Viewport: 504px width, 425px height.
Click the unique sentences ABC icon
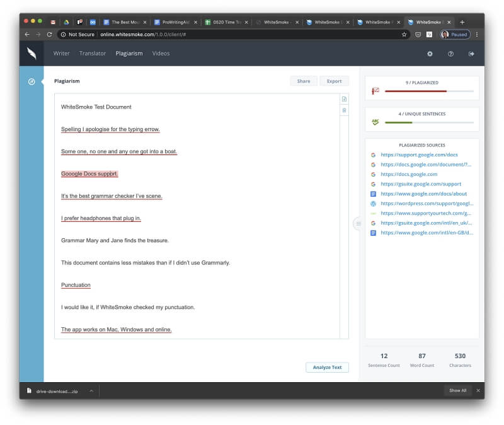(x=375, y=122)
